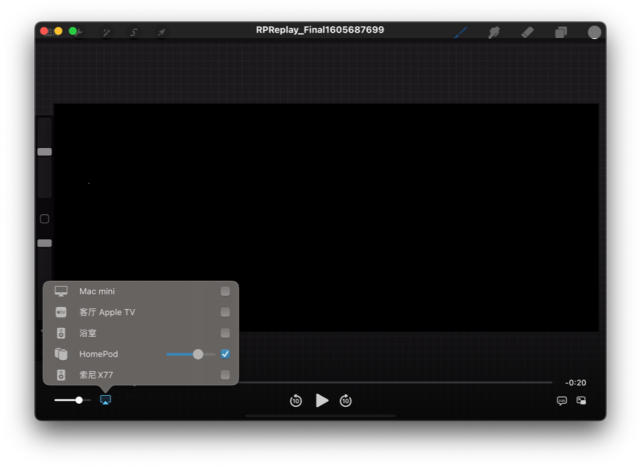641x466 pixels.
Task: Select 索尼 X77 in device list
Action: 141,375
